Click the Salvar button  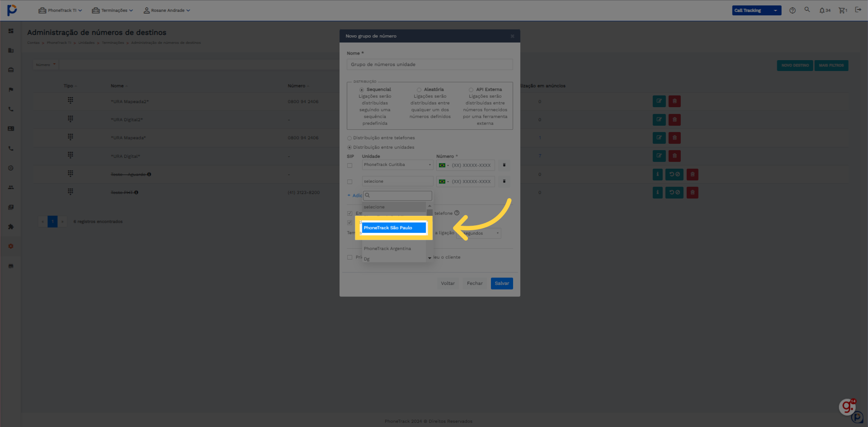[502, 284]
